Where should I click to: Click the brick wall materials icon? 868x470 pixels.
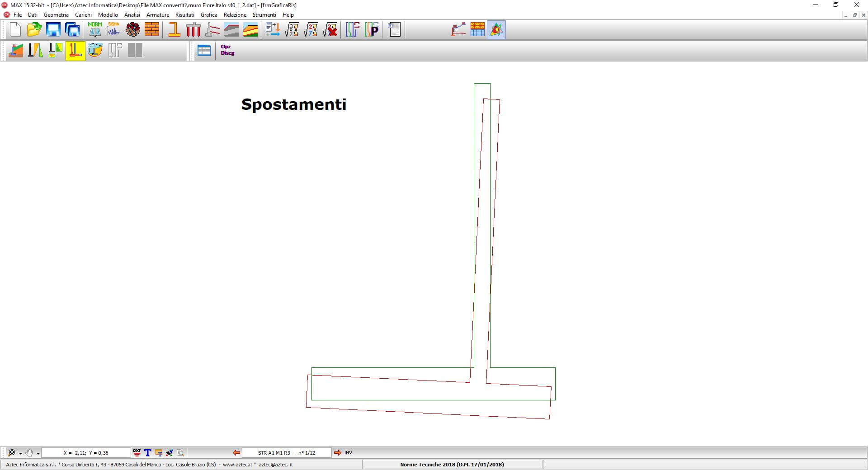tap(152, 30)
